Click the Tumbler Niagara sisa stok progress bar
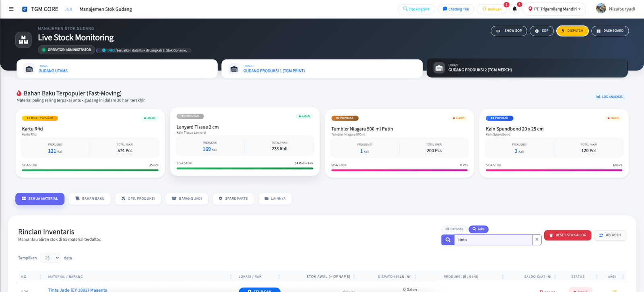This screenshot has width=644, height=292. (x=399, y=170)
